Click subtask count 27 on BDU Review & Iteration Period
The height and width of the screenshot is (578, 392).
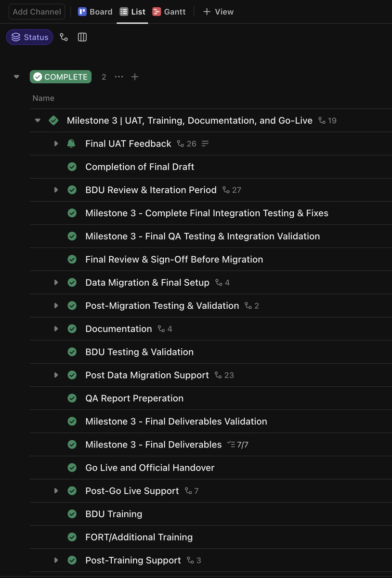(x=232, y=190)
